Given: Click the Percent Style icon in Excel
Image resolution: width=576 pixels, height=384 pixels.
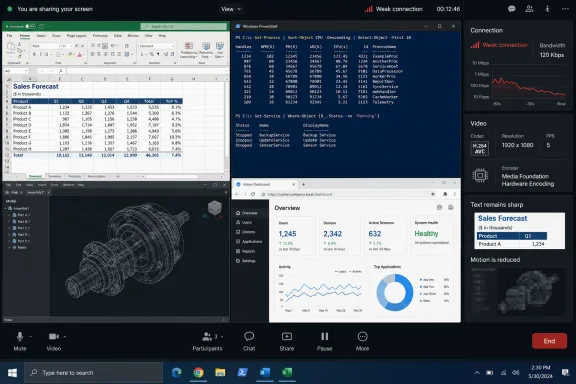Looking at the screenshot, I should coord(151,54).
